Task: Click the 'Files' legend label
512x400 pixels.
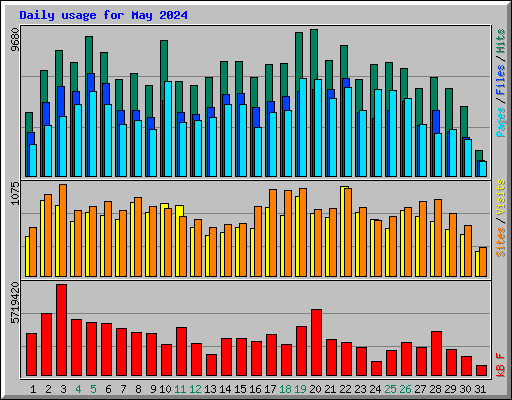Action: [501, 80]
